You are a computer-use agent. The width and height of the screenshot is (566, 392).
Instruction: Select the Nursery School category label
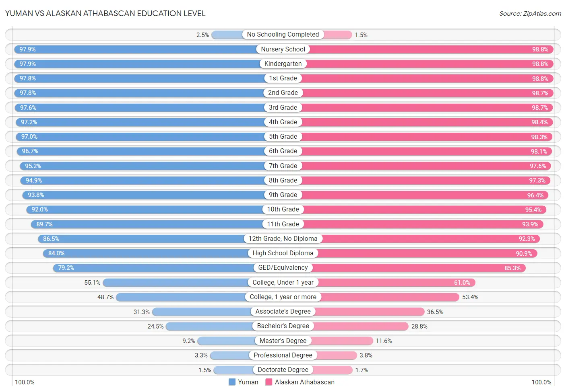[x=283, y=49]
